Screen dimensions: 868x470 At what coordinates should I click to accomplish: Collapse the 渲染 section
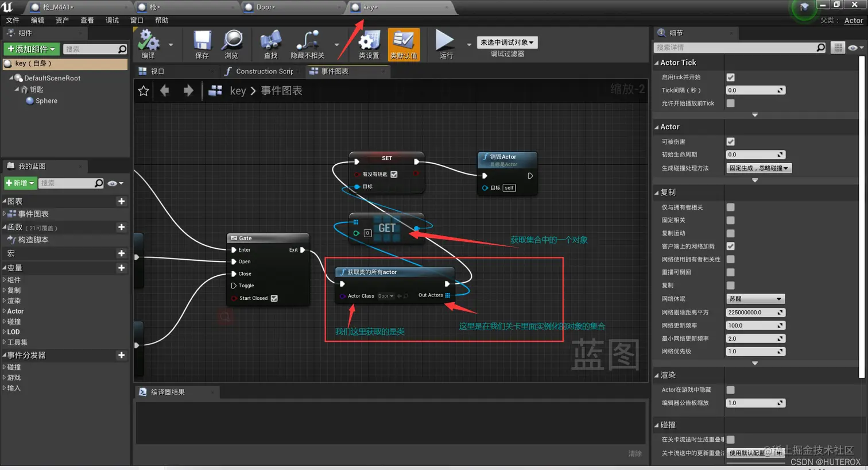(x=657, y=375)
